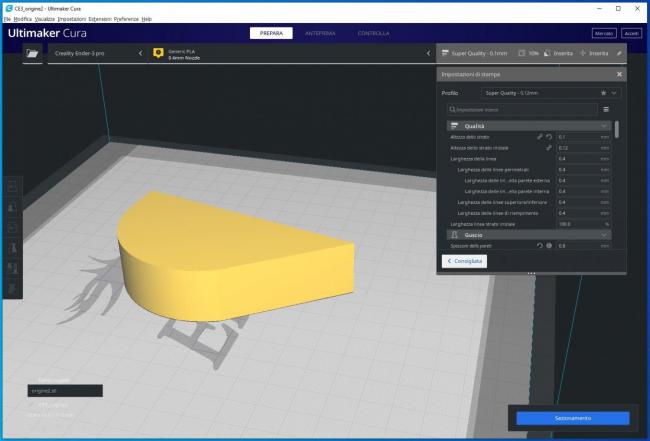Viewport: 650px width, 441px height.
Task: Expand the Creality Ender-3 pro printer selector
Action: pos(140,53)
